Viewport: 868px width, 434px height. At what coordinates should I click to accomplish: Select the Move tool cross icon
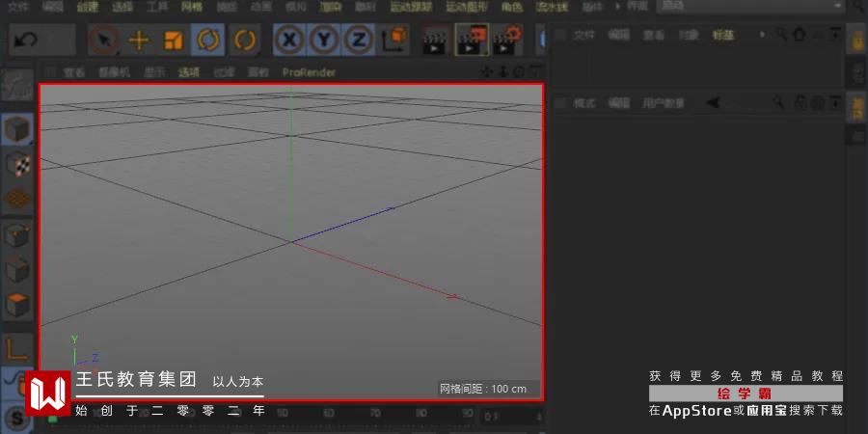tap(139, 40)
